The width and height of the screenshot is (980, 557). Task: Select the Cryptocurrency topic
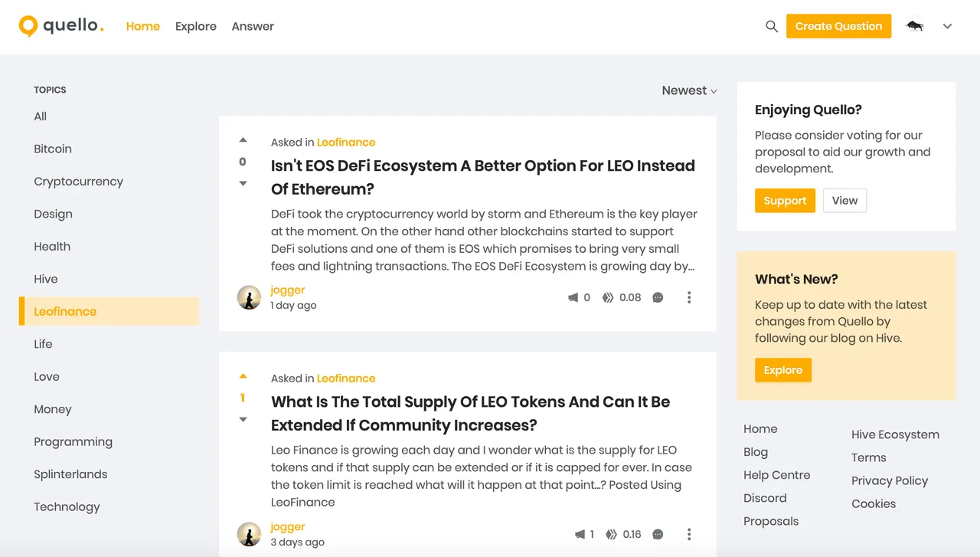[78, 182]
